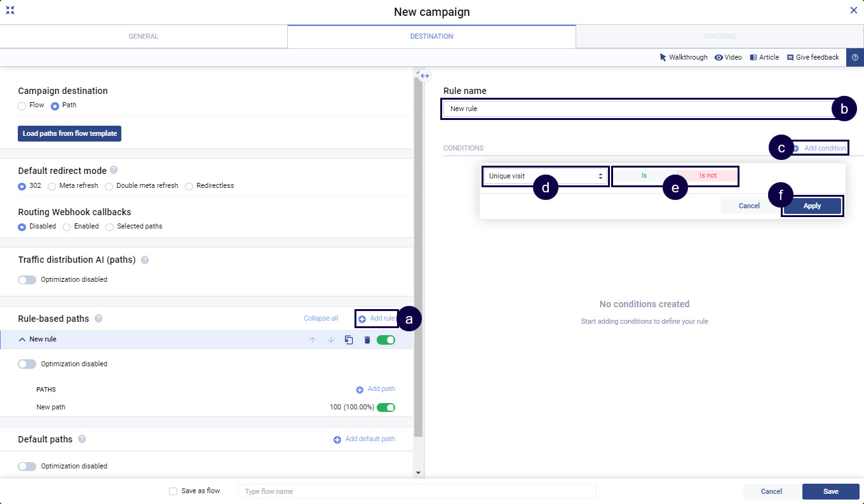Open the help question mark icon

coord(854,57)
